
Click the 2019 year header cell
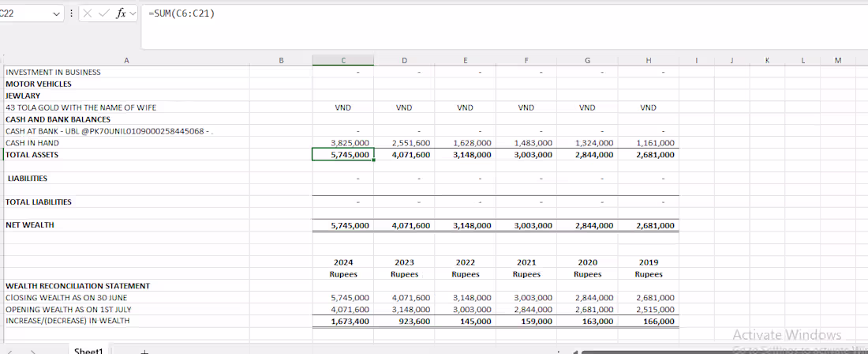click(x=648, y=262)
